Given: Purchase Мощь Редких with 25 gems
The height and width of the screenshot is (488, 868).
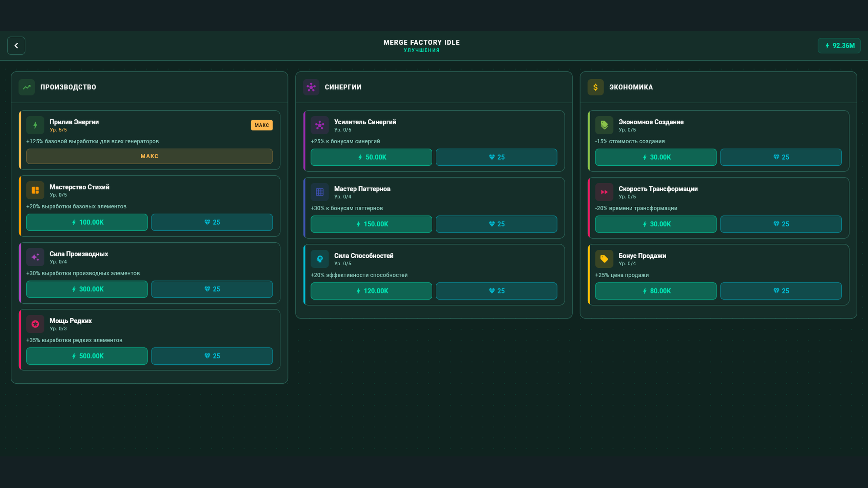Looking at the screenshot, I should pyautogui.click(x=212, y=356).
